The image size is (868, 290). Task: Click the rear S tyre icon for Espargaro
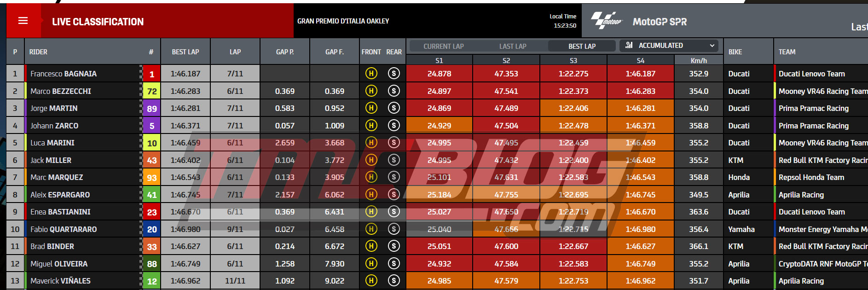(x=393, y=195)
